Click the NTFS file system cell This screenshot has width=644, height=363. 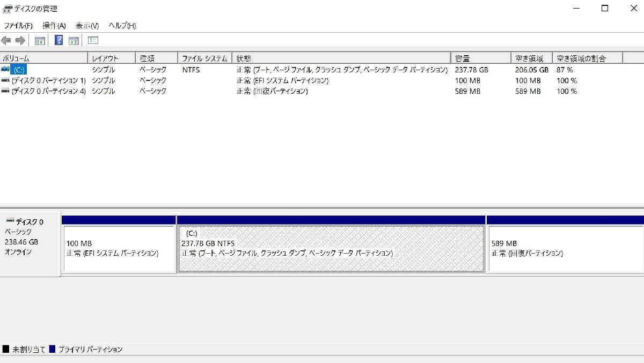191,70
